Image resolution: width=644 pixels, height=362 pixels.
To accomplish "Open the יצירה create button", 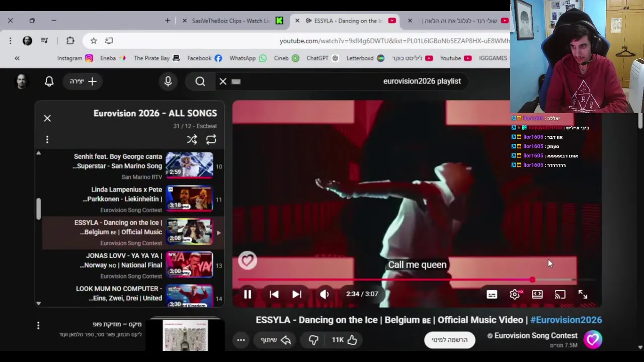I will (83, 81).
